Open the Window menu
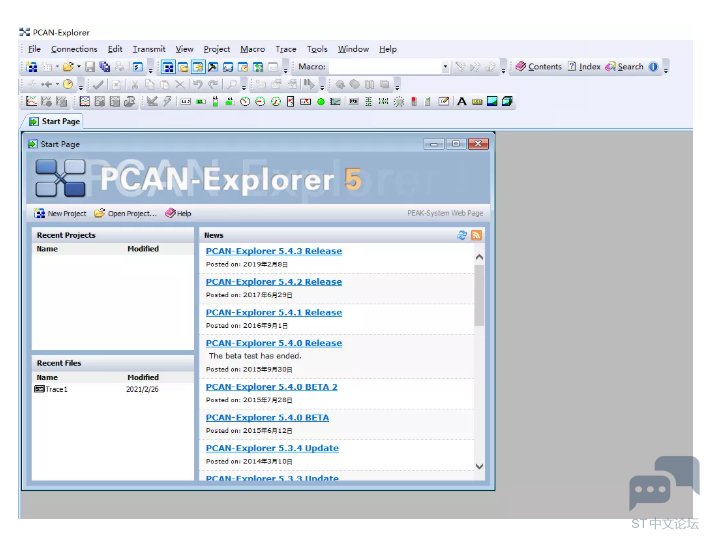Screen dimensions: 708x539 click(x=353, y=49)
